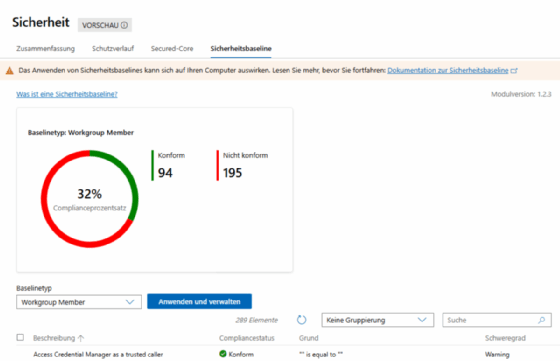Click the Nicht konform count 195
Image resolution: width=560 pixels, height=361 pixels.
click(x=232, y=173)
